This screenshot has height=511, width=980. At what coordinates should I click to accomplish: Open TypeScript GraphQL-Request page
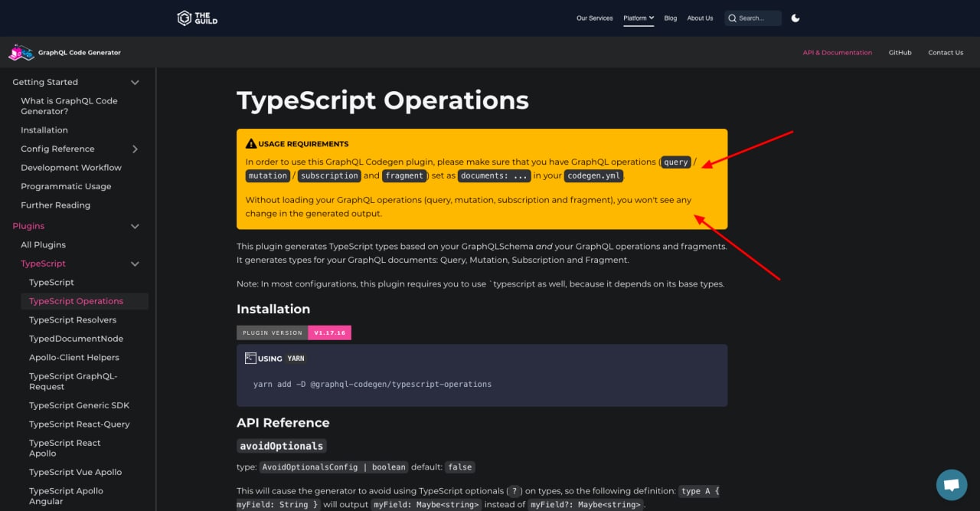73,382
